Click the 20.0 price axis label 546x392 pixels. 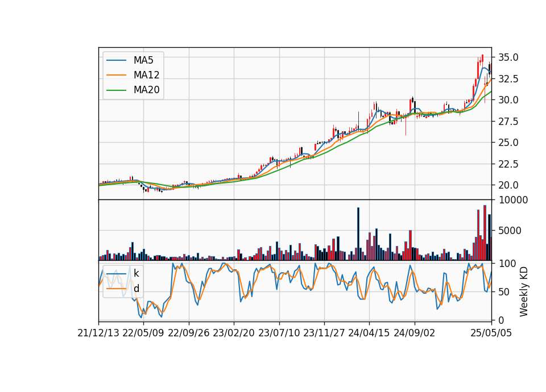point(508,185)
